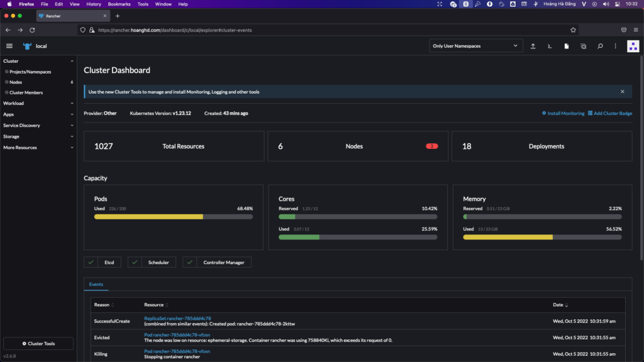Image resolution: width=644 pixels, height=362 pixels.
Task: Click the Memory used progress bar
Action: [x=542, y=237]
